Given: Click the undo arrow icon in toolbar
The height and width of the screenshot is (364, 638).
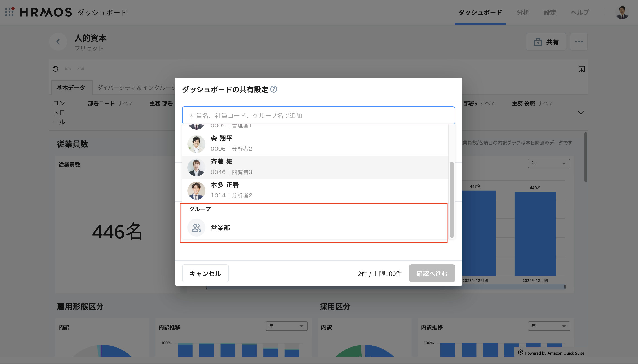Looking at the screenshot, I should point(68,68).
